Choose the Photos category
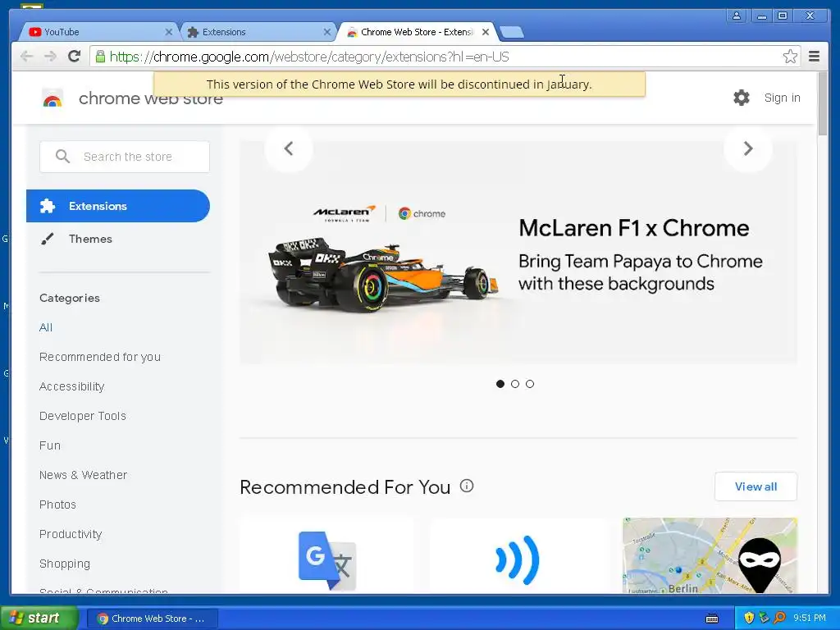 pos(57,504)
